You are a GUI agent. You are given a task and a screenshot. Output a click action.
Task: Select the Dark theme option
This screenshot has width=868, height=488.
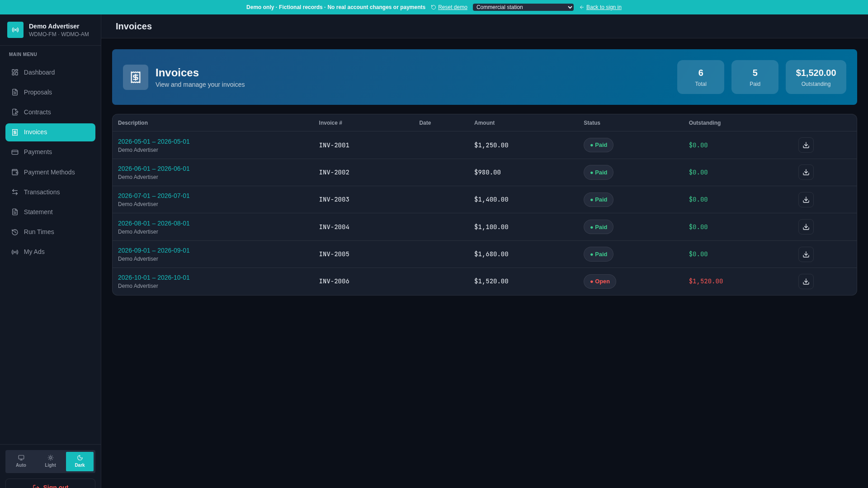tap(80, 461)
